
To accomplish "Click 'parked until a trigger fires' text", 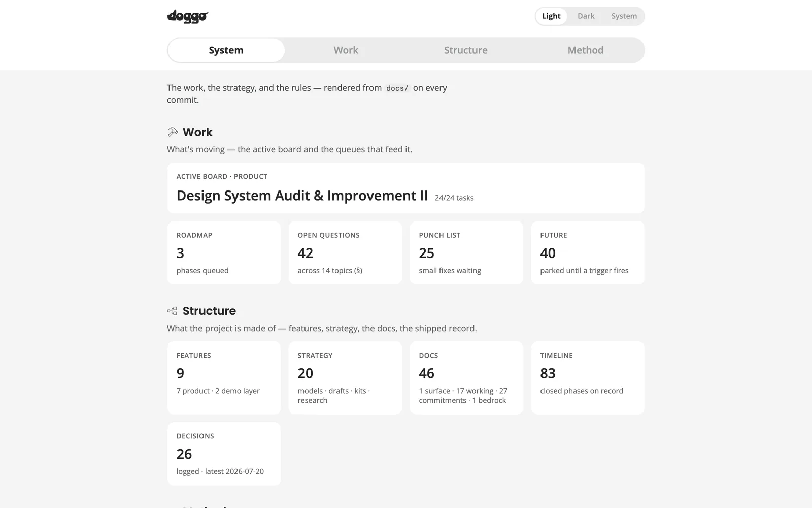I will [x=584, y=271].
